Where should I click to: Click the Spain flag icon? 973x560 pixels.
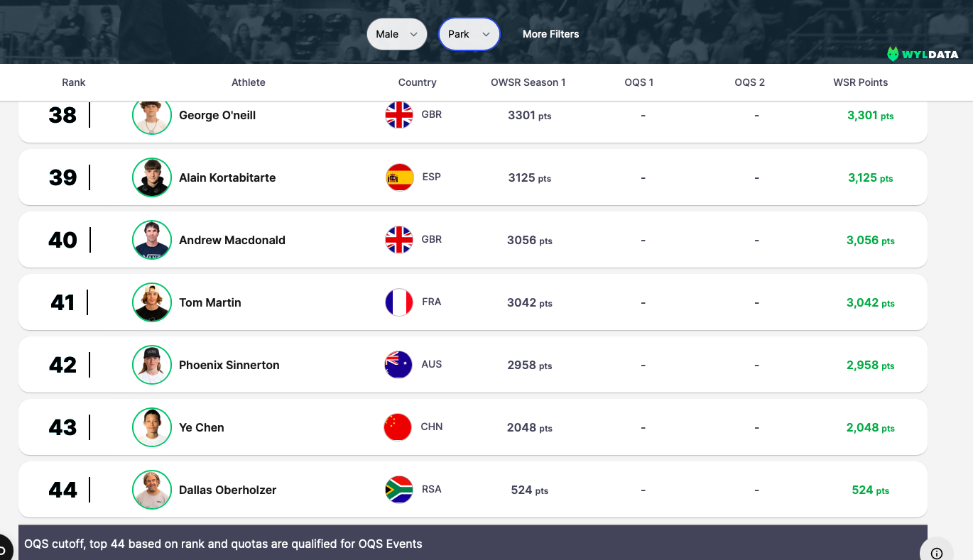tap(399, 177)
